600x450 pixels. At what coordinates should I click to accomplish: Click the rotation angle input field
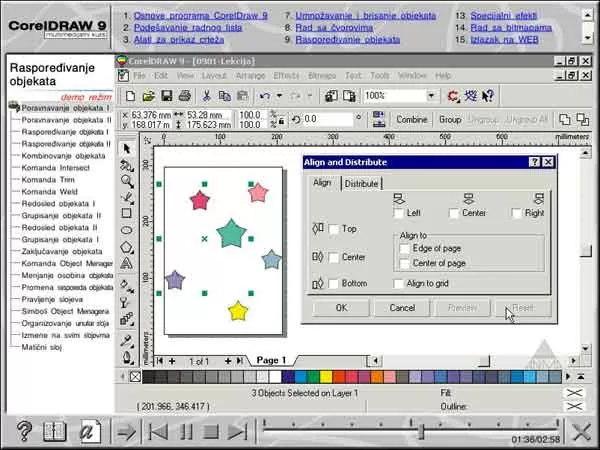coord(328,119)
